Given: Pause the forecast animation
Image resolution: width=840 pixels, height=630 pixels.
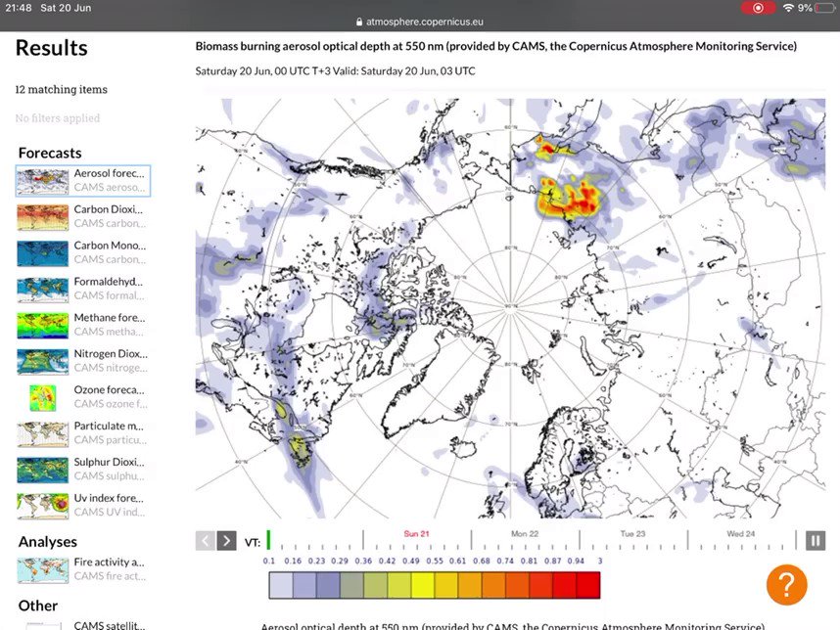Looking at the screenshot, I should [816, 541].
